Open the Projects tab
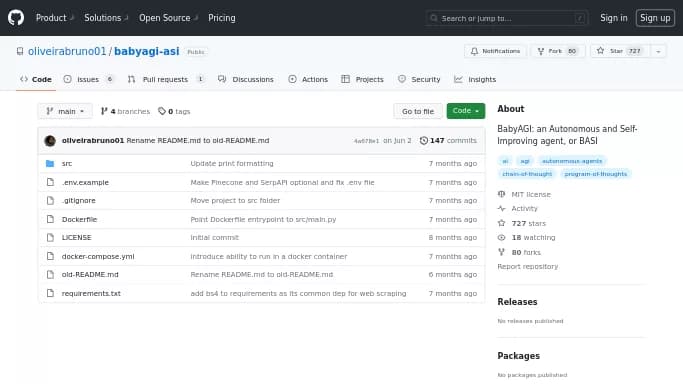 tap(362, 79)
